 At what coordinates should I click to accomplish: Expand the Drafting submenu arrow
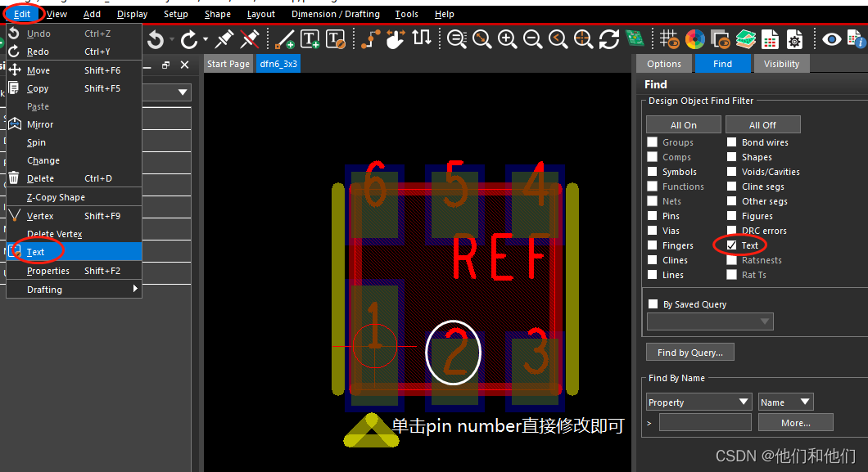[135, 289]
